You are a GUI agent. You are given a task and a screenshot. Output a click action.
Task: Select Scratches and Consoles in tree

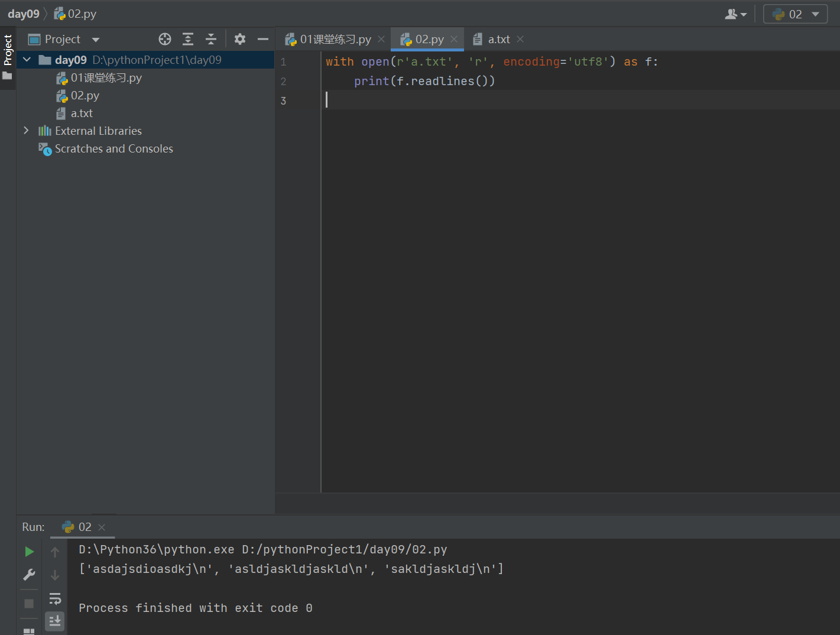114,149
